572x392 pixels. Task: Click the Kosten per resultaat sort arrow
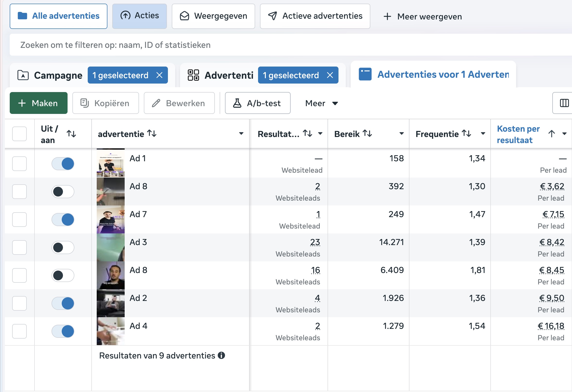click(x=552, y=134)
